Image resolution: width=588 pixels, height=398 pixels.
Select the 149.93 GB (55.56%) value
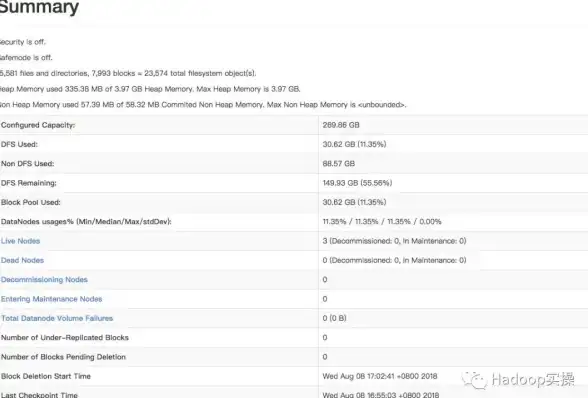pos(357,183)
